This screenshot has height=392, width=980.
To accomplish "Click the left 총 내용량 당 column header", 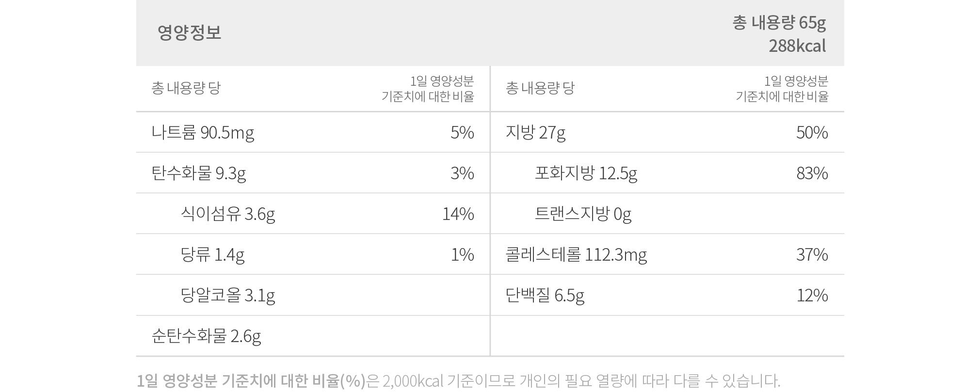I will coord(186,88).
